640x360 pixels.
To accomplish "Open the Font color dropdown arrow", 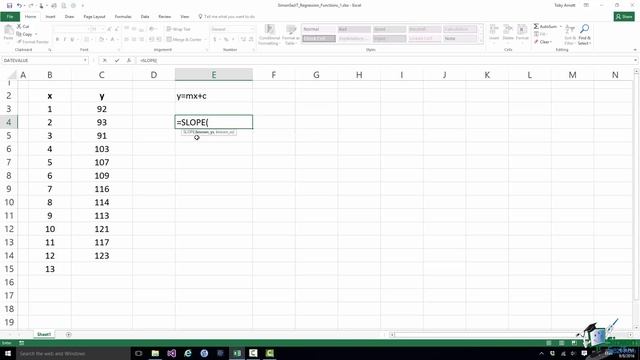I will (118, 40).
